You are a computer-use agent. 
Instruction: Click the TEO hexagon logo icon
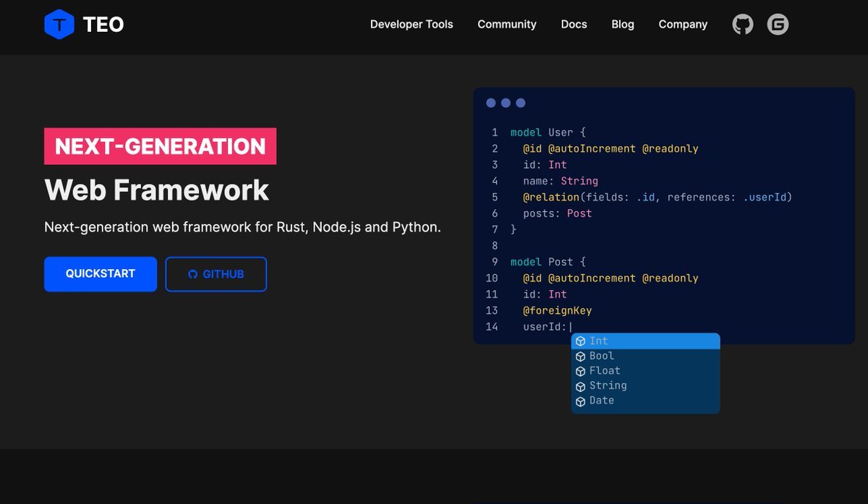[x=59, y=25]
